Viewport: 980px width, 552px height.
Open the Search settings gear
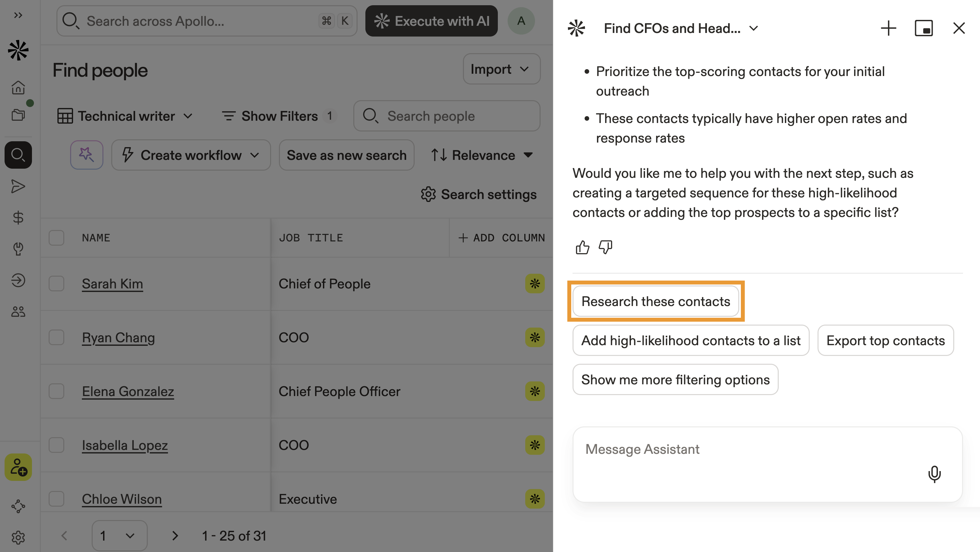[x=479, y=194]
